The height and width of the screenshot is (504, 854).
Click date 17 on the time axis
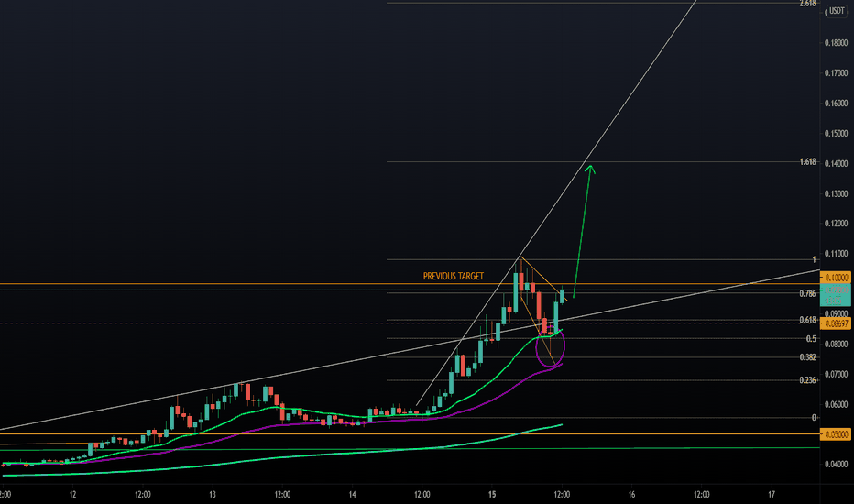click(772, 495)
